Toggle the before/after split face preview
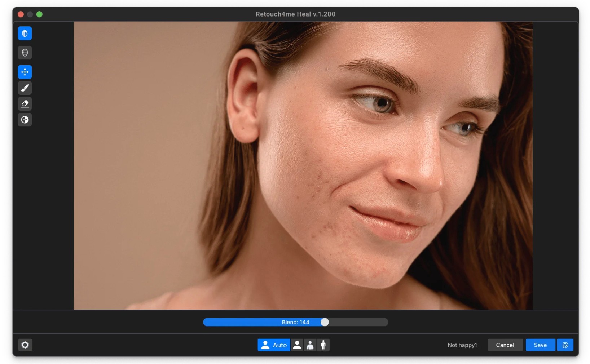The image size is (590, 364). tap(25, 34)
